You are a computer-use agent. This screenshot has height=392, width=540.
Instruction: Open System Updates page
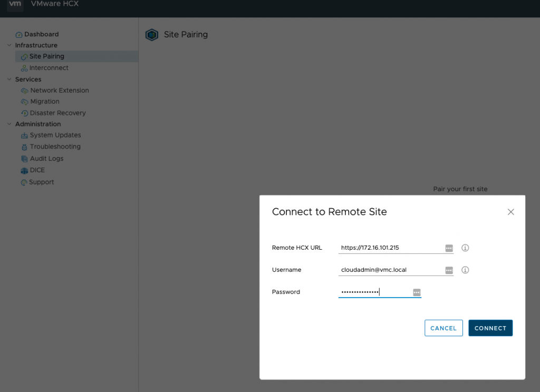(x=55, y=135)
